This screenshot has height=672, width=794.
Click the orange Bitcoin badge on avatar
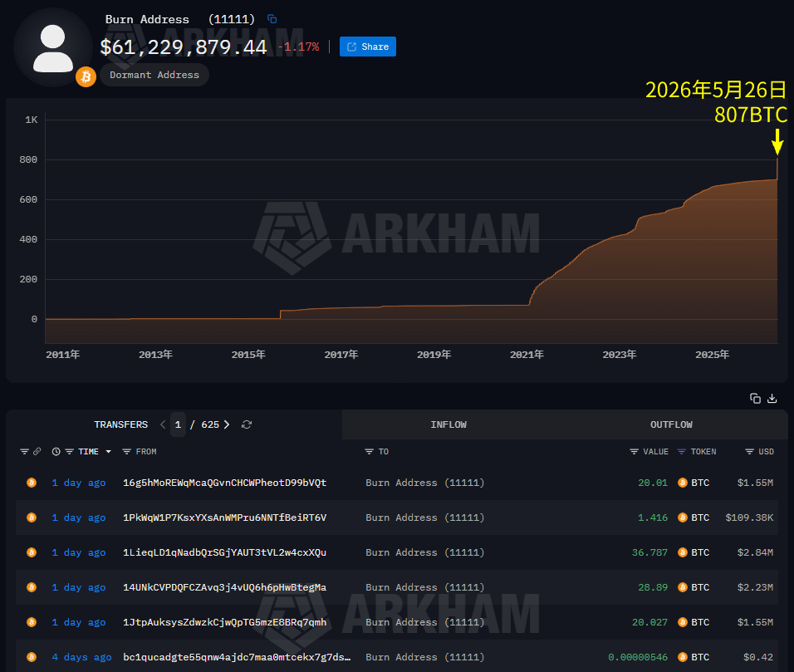[x=86, y=77]
